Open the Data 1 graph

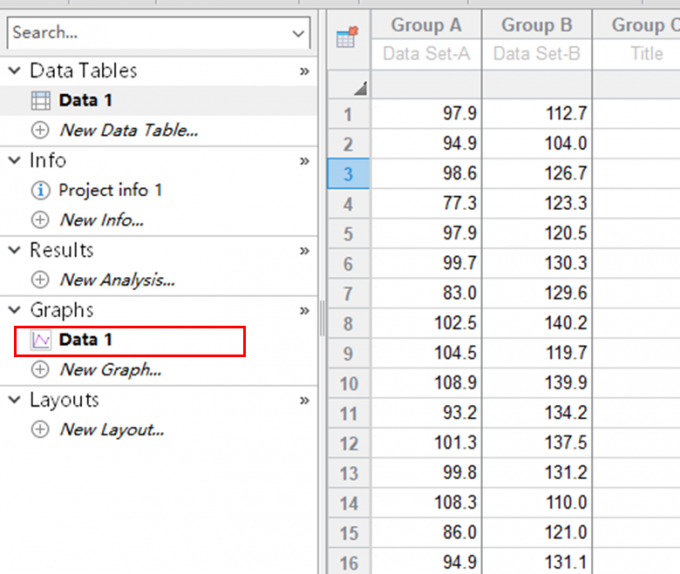click(x=85, y=340)
